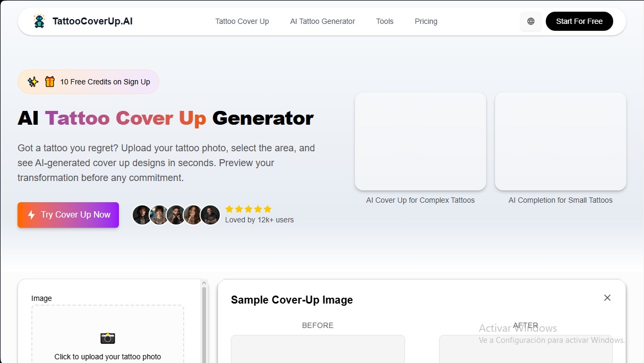The width and height of the screenshot is (644, 363).
Task: Click the 'Loved by 12k+ users' text
Action: tap(259, 220)
